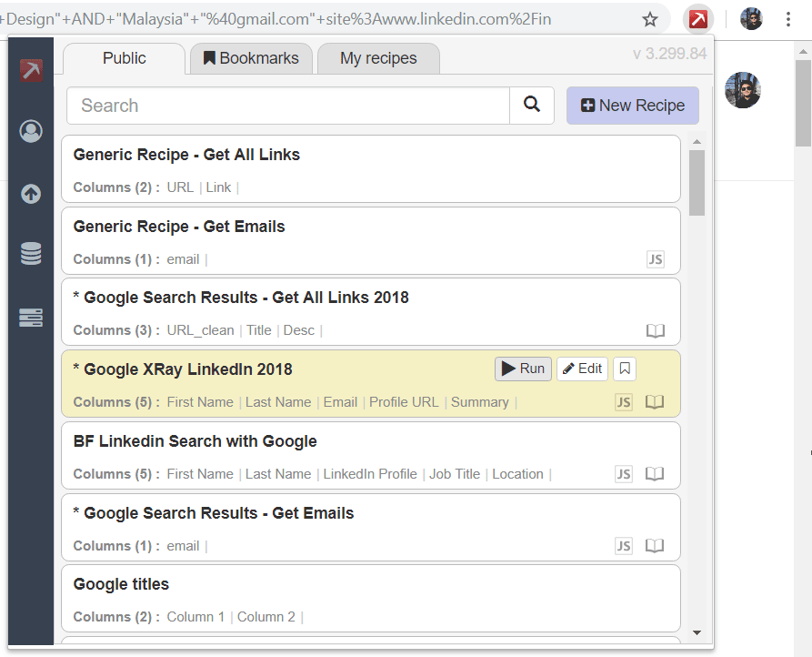Click the browser page scrollbar thumb
812x657 pixels.
pos(803,104)
